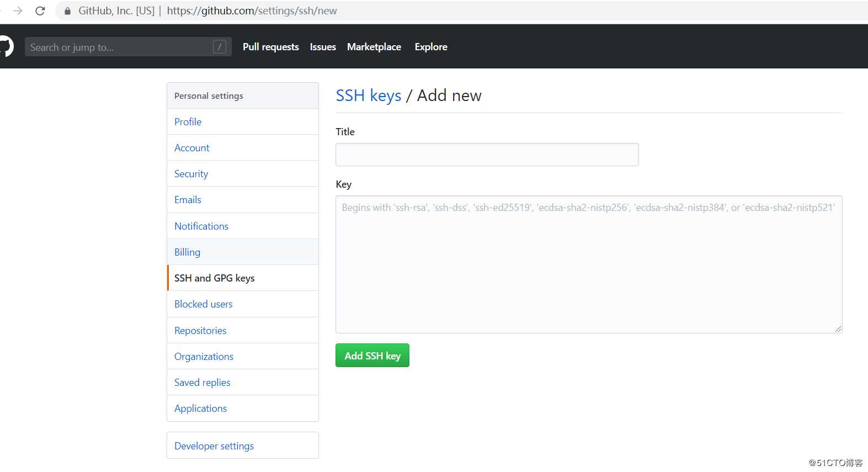Reload the page with refresh icon
868x472 pixels.
coord(40,10)
